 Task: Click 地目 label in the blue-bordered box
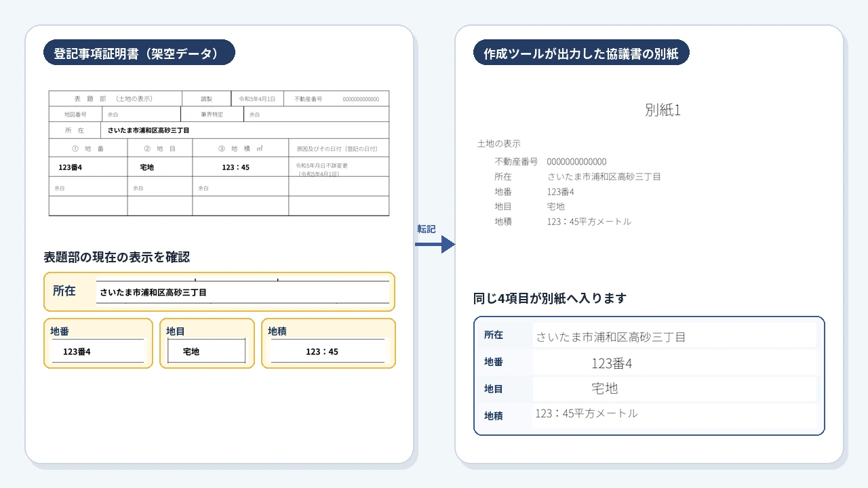[x=494, y=389]
